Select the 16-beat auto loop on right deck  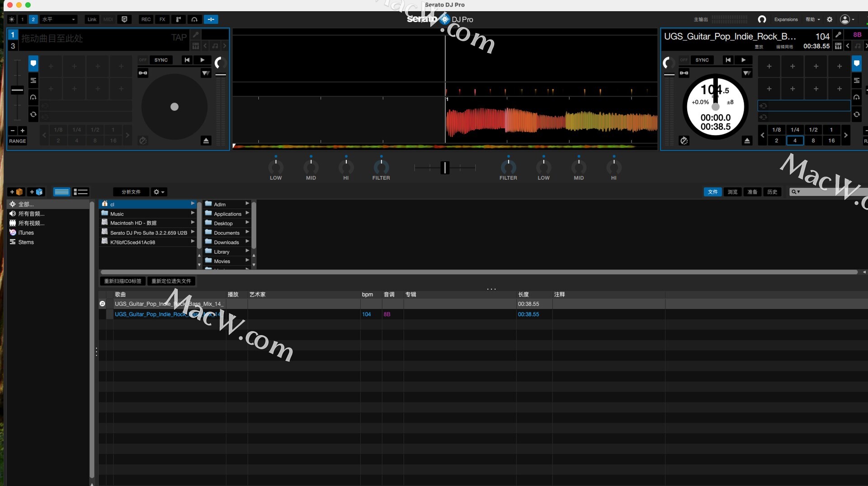pos(831,140)
